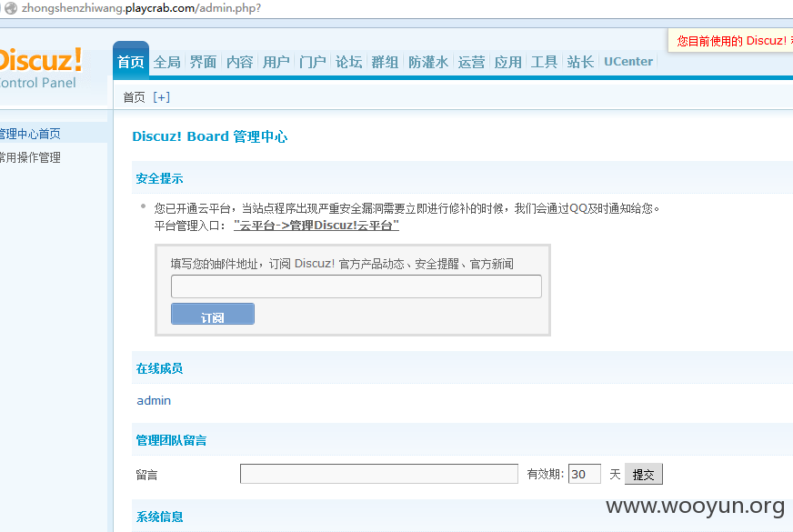
Task: Click the 首页 breadcrumb text
Action: 134,97
